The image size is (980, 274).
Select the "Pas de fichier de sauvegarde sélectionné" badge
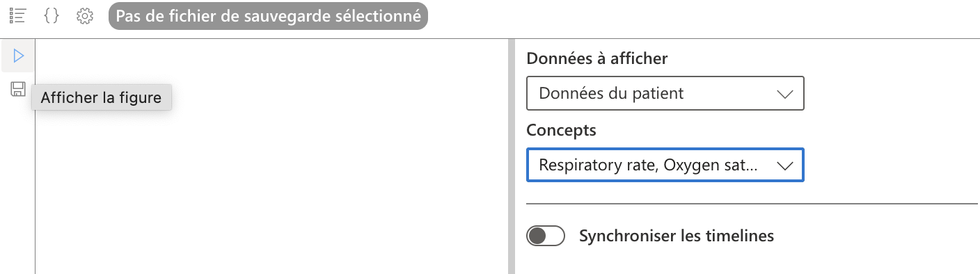coord(268,16)
